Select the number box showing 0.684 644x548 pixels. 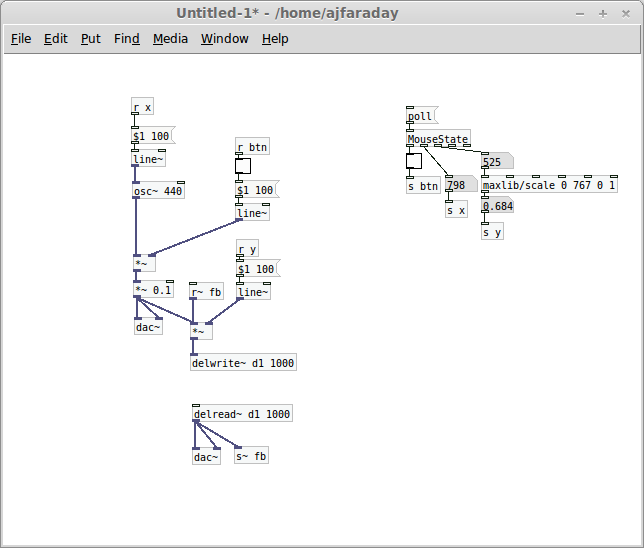coord(497,205)
